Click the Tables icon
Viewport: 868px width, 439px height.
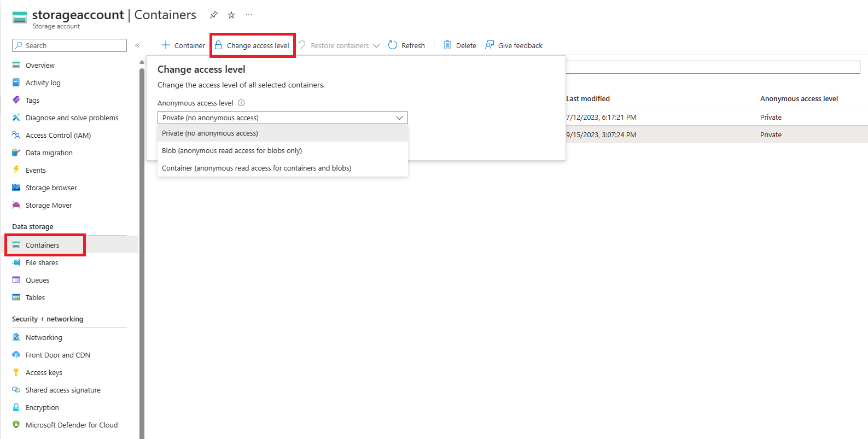pos(16,297)
